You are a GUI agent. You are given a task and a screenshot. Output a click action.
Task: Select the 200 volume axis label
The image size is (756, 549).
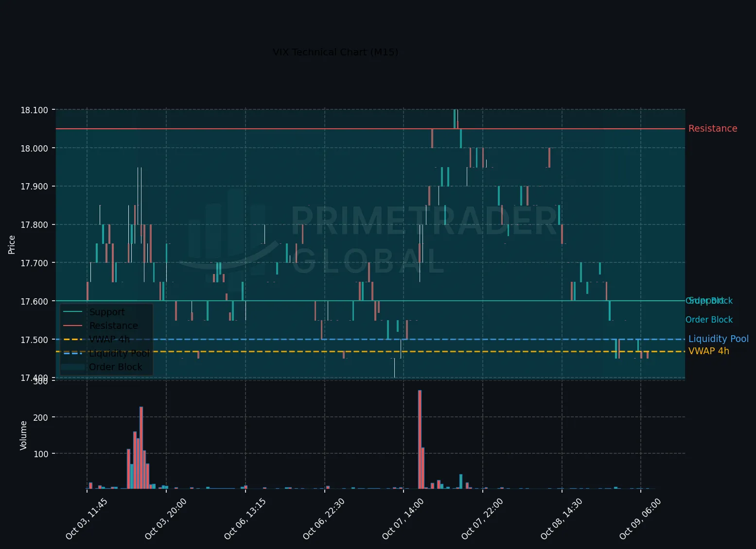pyautogui.click(x=41, y=417)
